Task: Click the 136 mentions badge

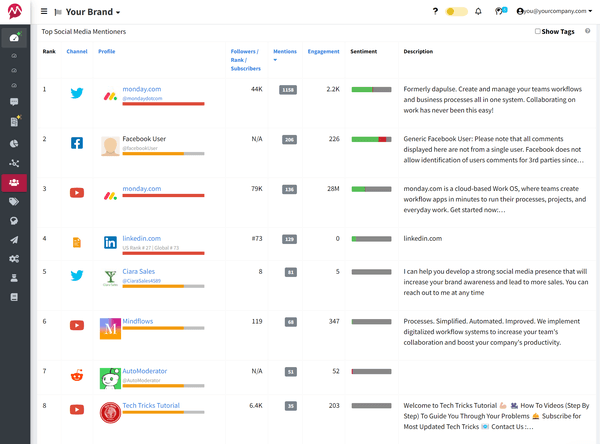Action: (x=289, y=189)
